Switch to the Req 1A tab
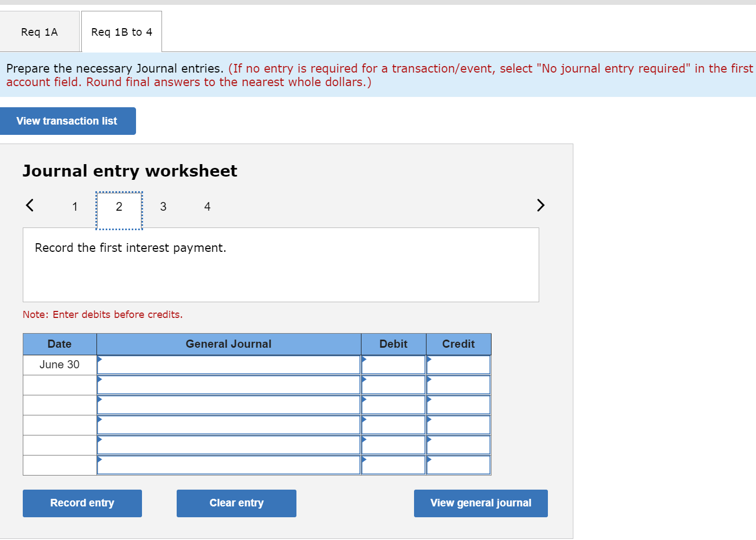756x540 pixels. [x=40, y=32]
